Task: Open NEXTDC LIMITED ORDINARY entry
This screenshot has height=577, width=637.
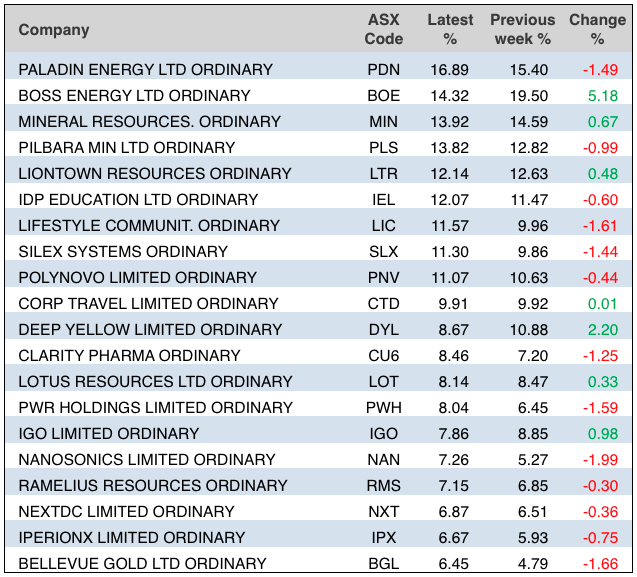Action: point(127,512)
